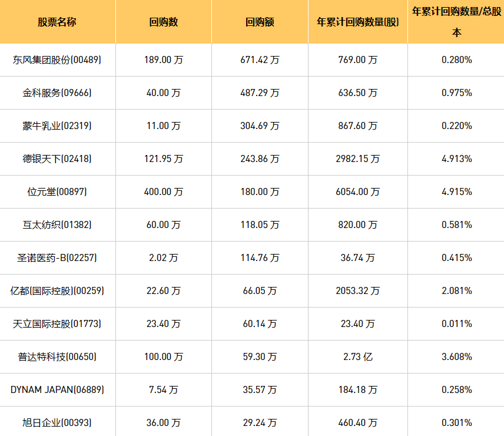Click the 回购数 column header
The width and height of the screenshot is (504, 436).
pos(163,22)
